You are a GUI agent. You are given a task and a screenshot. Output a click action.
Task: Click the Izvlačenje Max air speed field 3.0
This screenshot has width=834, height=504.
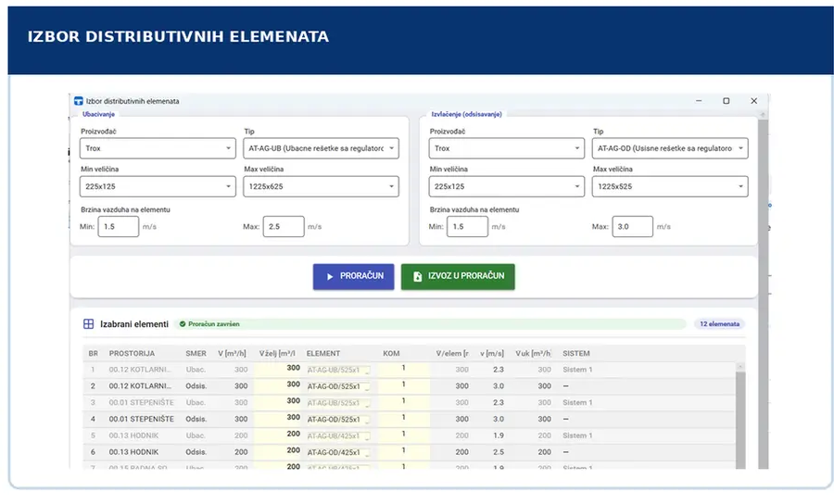(632, 226)
